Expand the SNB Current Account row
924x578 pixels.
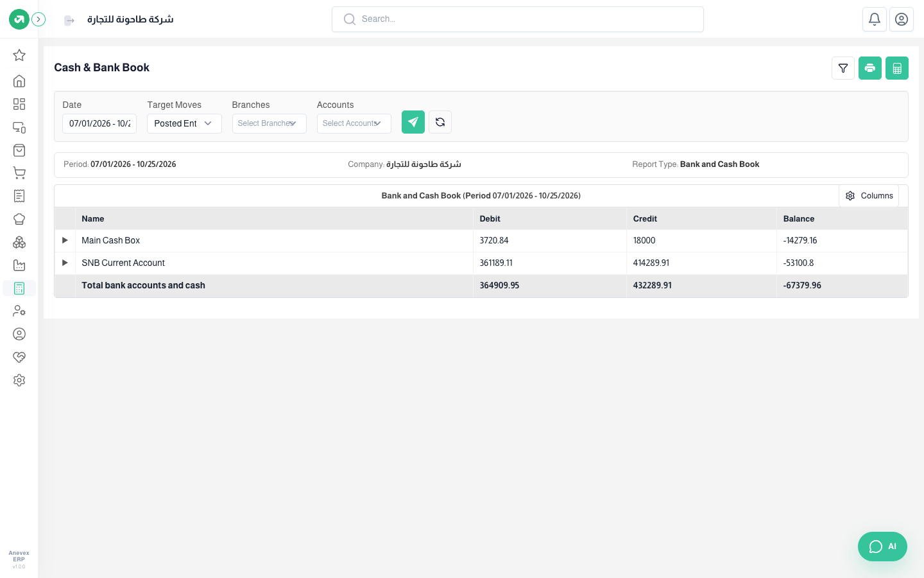(x=65, y=263)
